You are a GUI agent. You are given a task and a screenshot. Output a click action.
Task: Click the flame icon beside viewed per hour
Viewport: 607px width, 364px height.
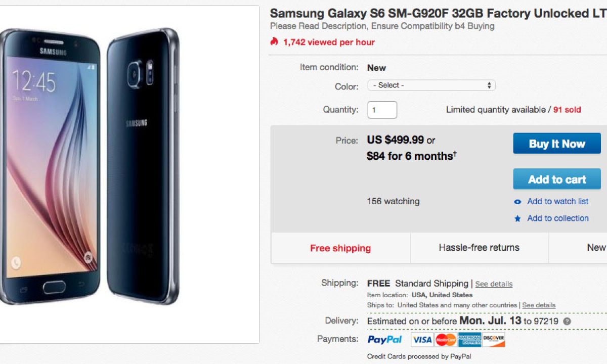click(274, 41)
